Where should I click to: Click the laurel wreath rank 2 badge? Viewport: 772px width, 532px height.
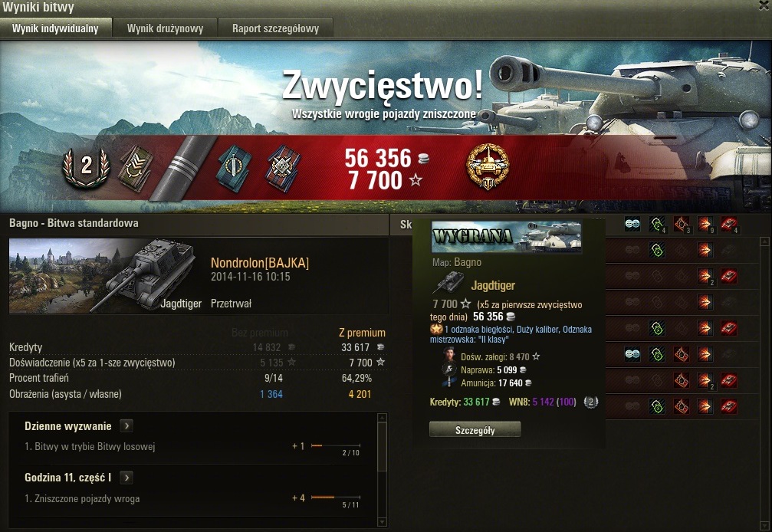pyautogui.click(x=86, y=167)
